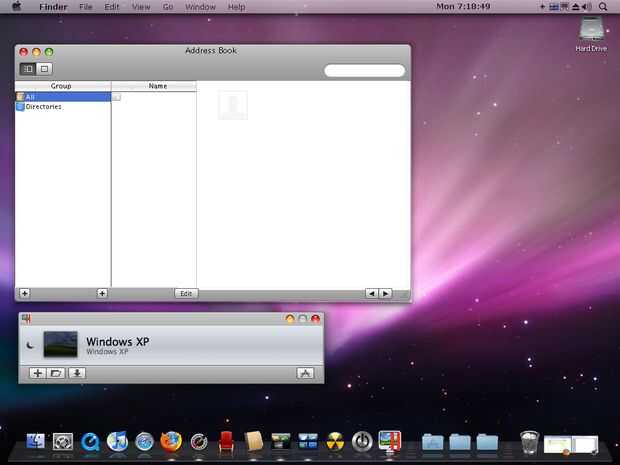Click the menu bar clock Mon 7:18:49
The image size is (620, 465).
pyautogui.click(x=463, y=6)
